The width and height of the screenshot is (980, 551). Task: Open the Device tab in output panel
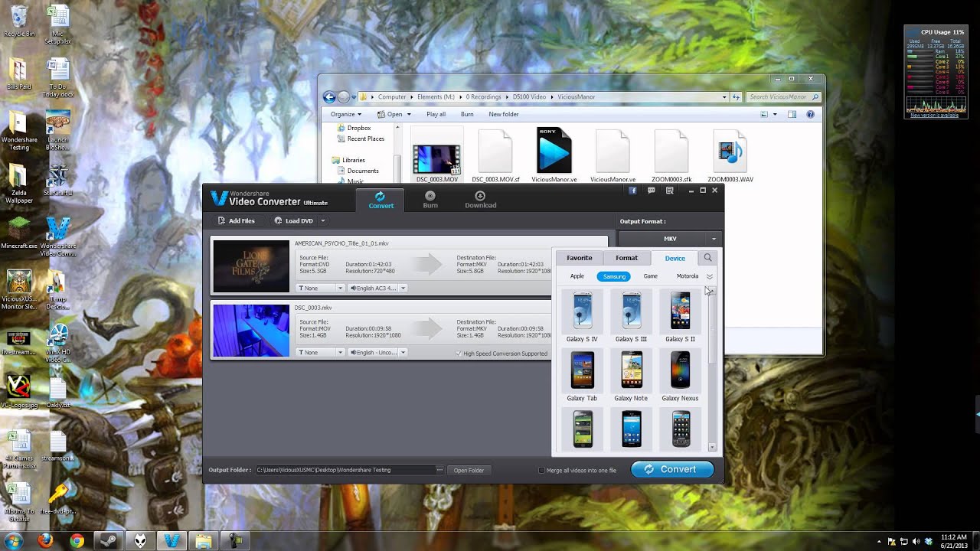[x=675, y=258]
